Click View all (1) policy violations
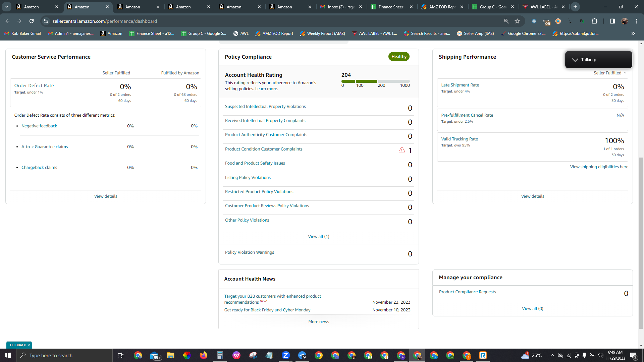Screen dimensions: 644x362 tap(319, 237)
